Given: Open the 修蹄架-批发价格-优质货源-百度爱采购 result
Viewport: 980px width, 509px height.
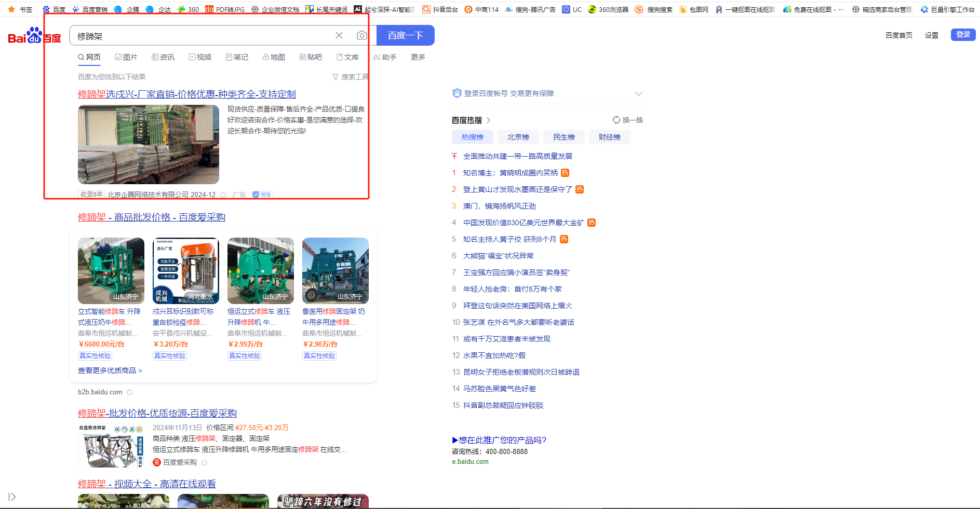Looking at the screenshot, I should (x=157, y=413).
